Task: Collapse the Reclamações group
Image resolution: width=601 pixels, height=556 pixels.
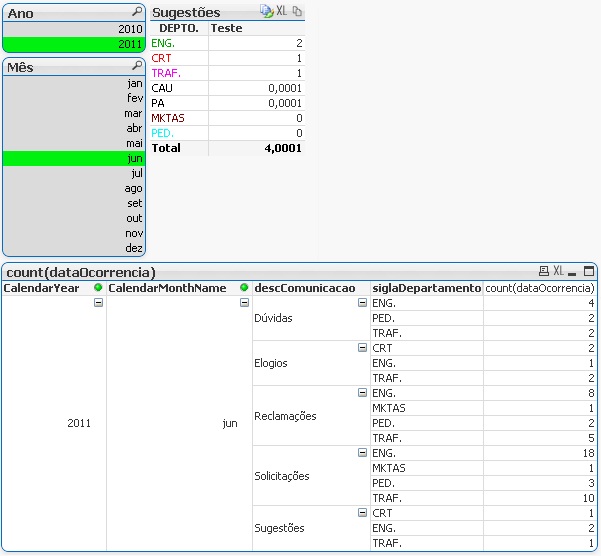Action: [x=362, y=393]
